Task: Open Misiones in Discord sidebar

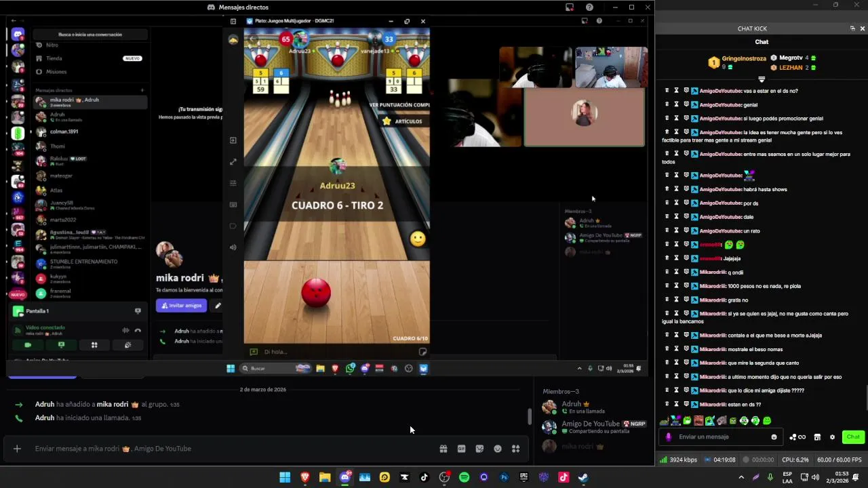Action: point(89,72)
